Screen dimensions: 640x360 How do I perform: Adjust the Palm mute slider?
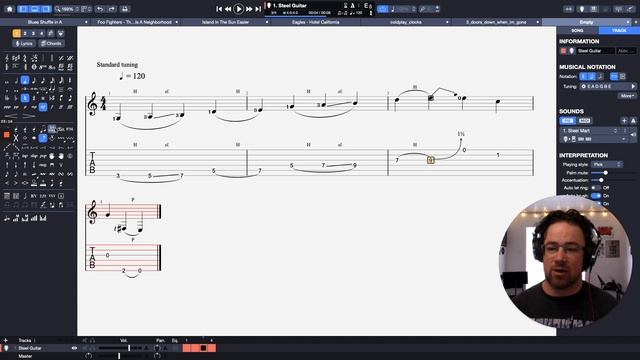[606, 173]
